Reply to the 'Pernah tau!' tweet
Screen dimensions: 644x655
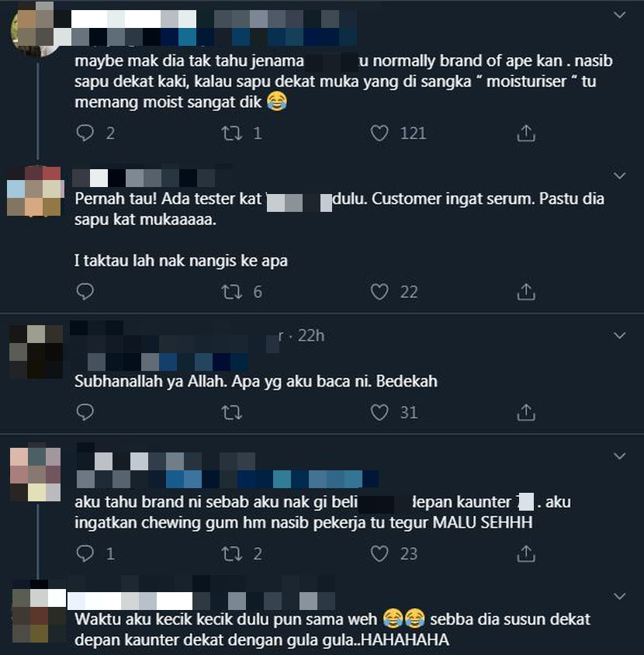(x=85, y=292)
